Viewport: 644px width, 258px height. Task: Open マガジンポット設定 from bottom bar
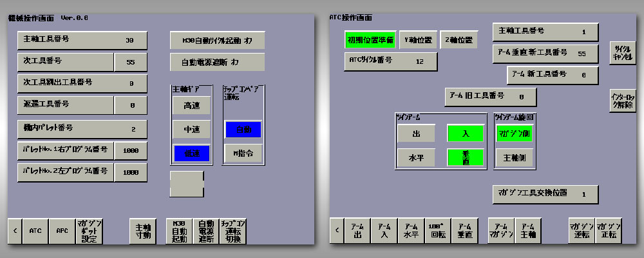89,230
